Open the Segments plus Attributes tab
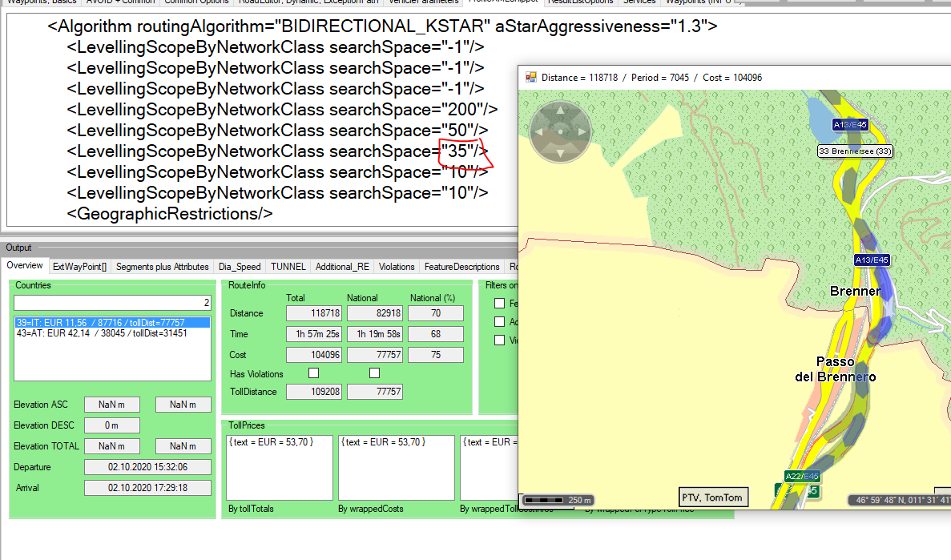951x560 pixels. pyautogui.click(x=162, y=267)
